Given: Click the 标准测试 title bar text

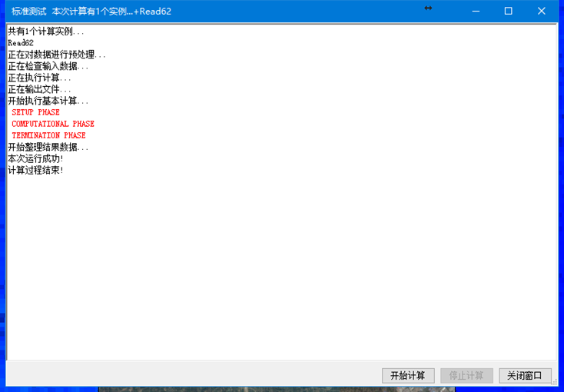Looking at the screenshot, I should (x=29, y=12).
